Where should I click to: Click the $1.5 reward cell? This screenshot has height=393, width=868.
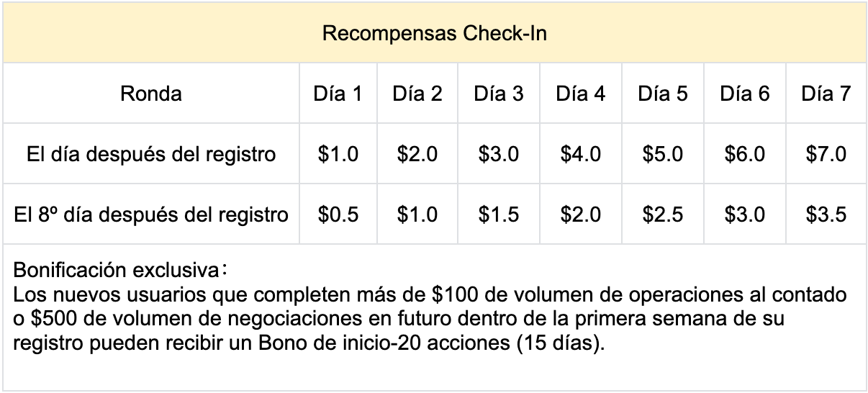click(x=499, y=214)
